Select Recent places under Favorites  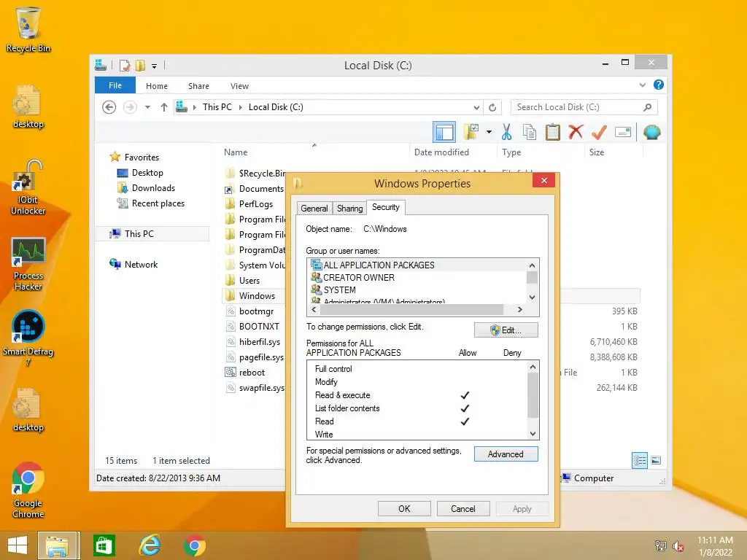coord(158,203)
